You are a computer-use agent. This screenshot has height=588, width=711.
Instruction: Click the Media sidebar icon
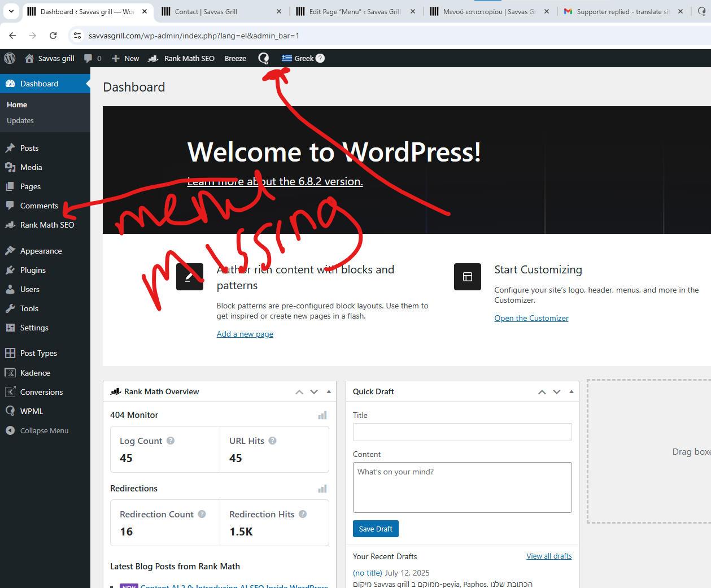click(10, 167)
